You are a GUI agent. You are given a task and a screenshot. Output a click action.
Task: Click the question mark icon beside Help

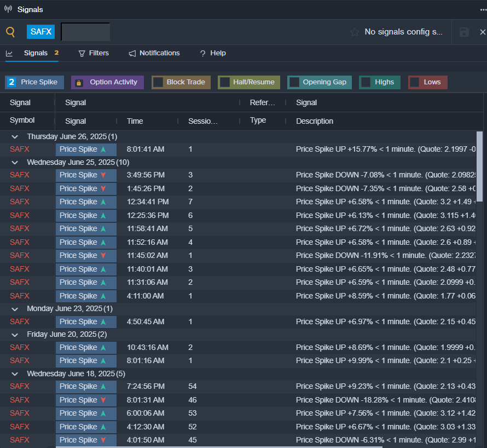pyautogui.click(x=203, y=54)
